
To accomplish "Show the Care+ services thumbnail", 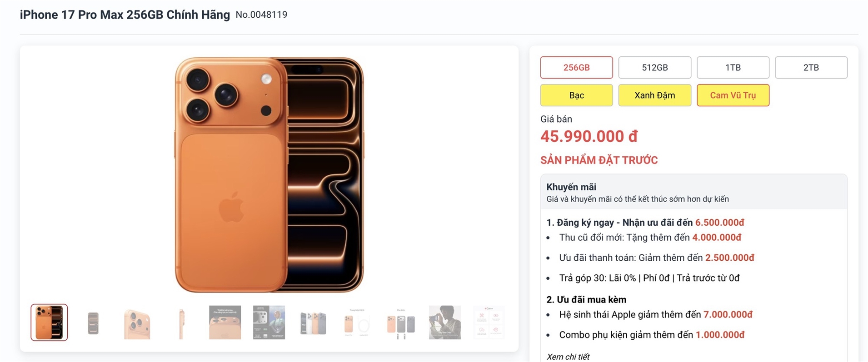I will 489,322.
